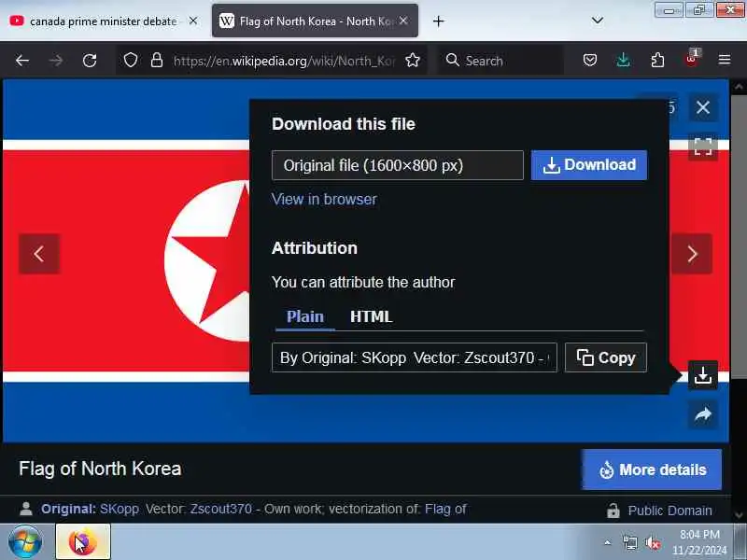Show hidden system tray icons
The image size is (747, 560).
click(608, 542)
